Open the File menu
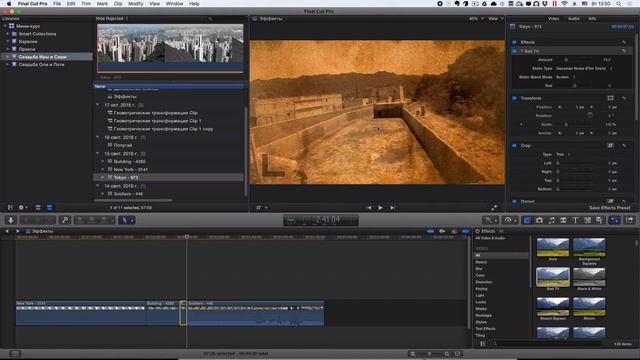The width and height of the screenshot is (640, 360). 57,4
